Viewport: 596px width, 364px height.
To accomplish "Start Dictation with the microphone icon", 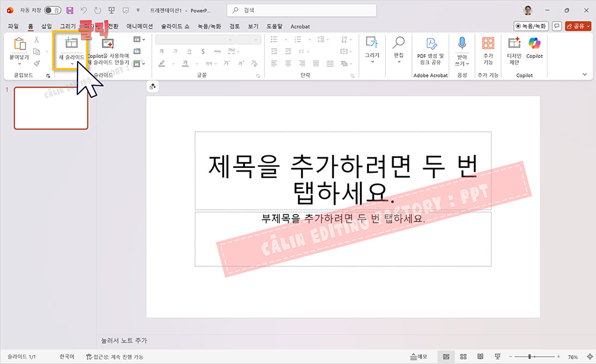I will click(x=462, y=43).
